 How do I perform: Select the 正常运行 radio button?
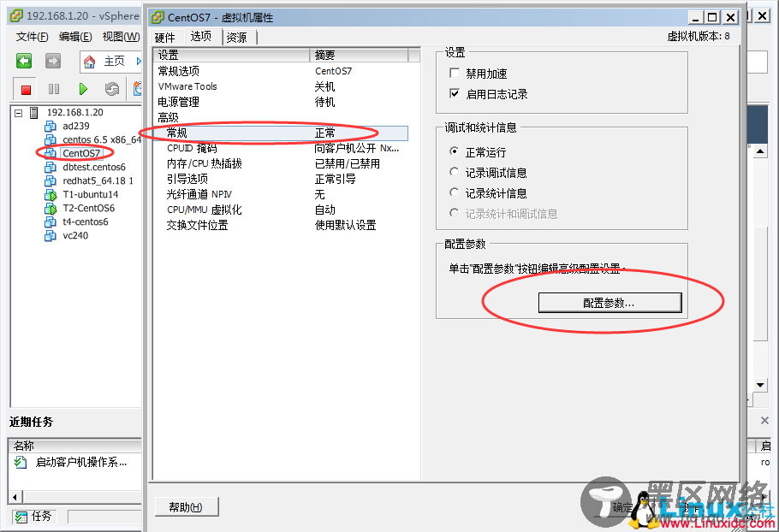(454, 151)
